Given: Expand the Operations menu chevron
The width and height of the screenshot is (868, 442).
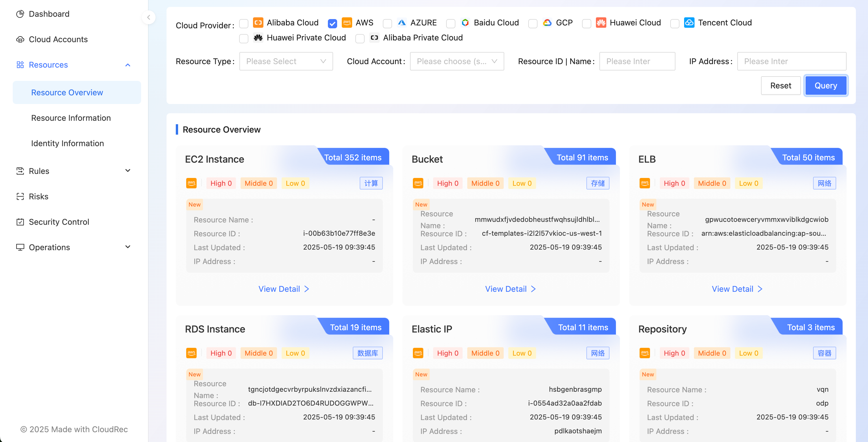Looking at the screenshot, I should pyautogui.click(x=128, y=247).
